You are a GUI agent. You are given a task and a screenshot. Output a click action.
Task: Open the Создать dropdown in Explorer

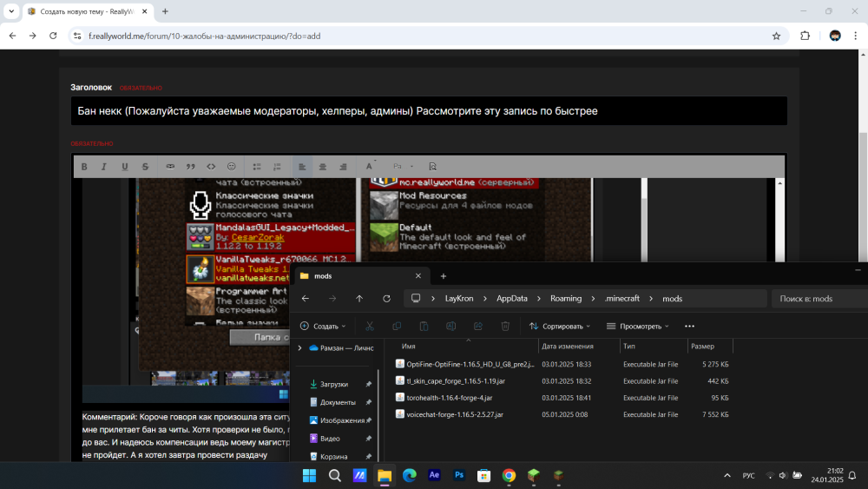point(323,327)
